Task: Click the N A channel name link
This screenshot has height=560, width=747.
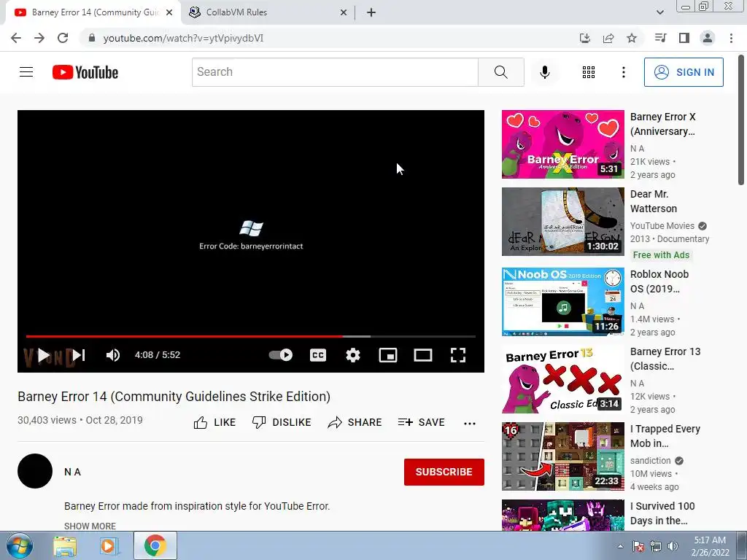Action: [x=72, y=472]
